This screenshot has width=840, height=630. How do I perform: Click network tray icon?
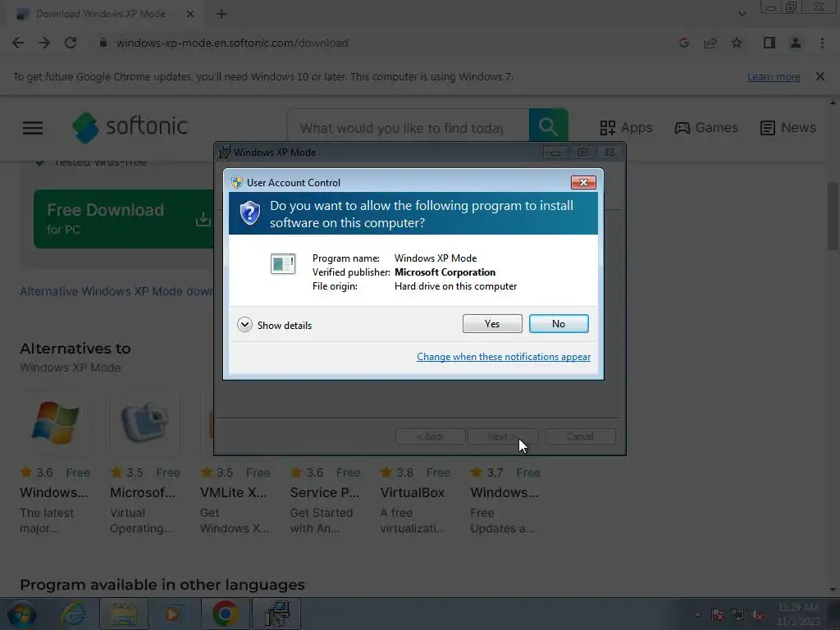tap(737, 614)
